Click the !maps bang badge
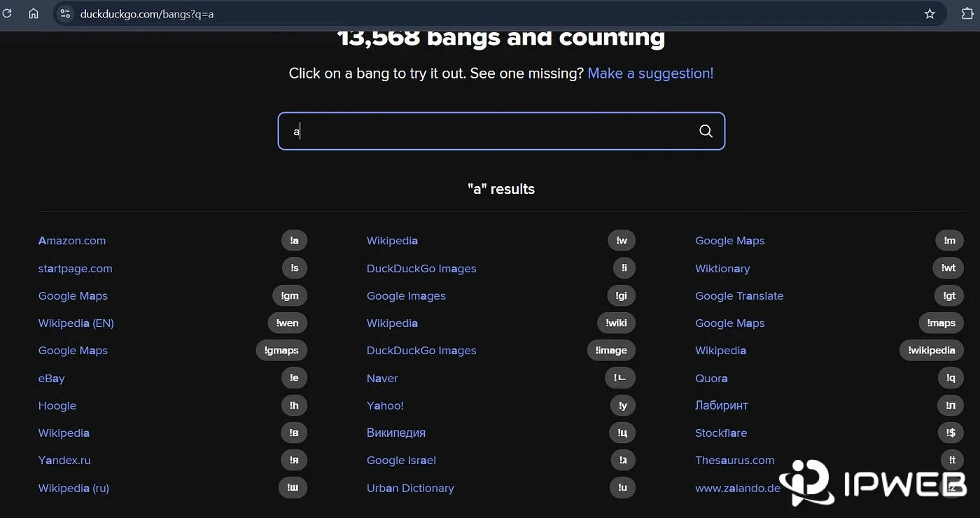Screen dimensions: 980x518 click(941, 323)
